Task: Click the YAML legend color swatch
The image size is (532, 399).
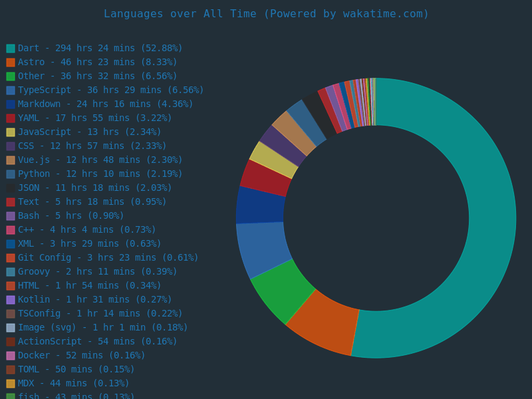Action: (11, 118)
